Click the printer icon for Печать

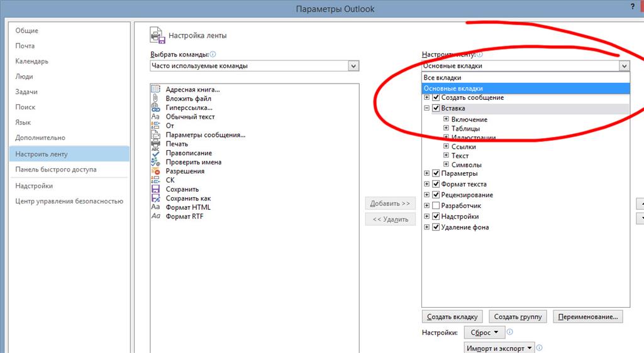[x=156, y=143]
